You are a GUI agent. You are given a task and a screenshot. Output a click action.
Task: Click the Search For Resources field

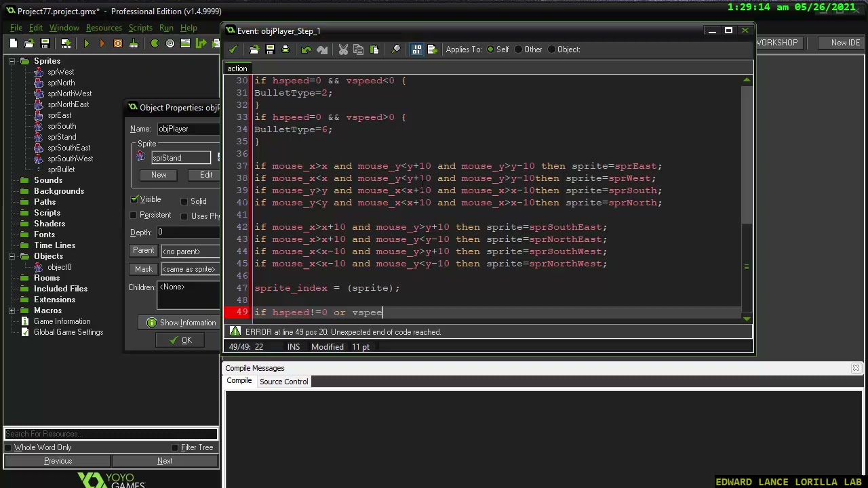(x=111, y=434)
